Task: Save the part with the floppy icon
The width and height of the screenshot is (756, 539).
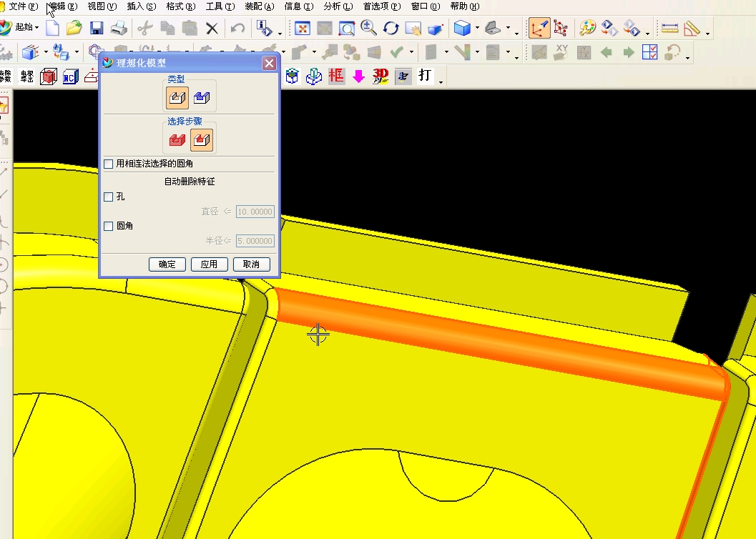Action: (97, 28)
